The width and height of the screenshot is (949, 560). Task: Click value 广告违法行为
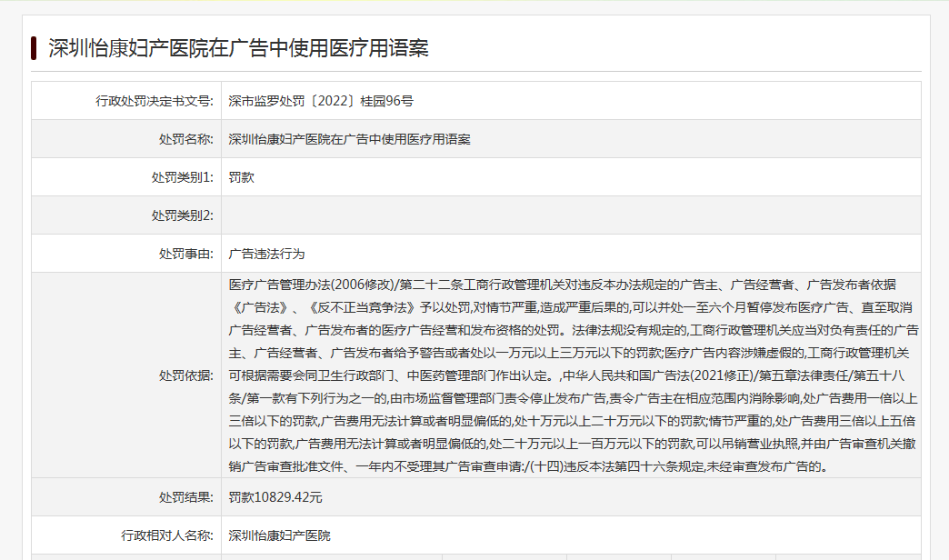266,254
